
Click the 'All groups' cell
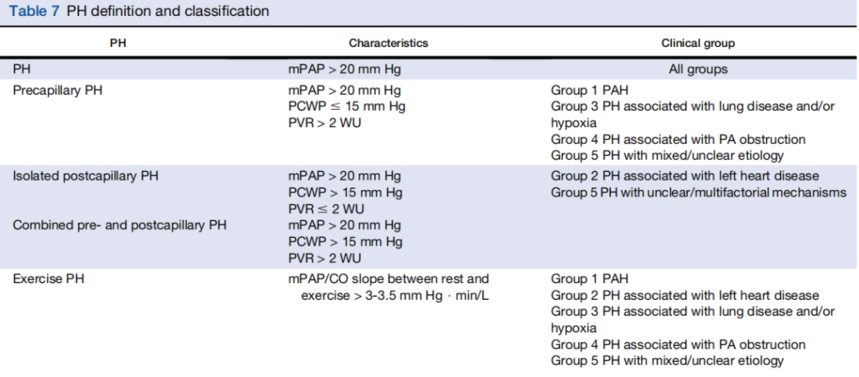point(698,70)
